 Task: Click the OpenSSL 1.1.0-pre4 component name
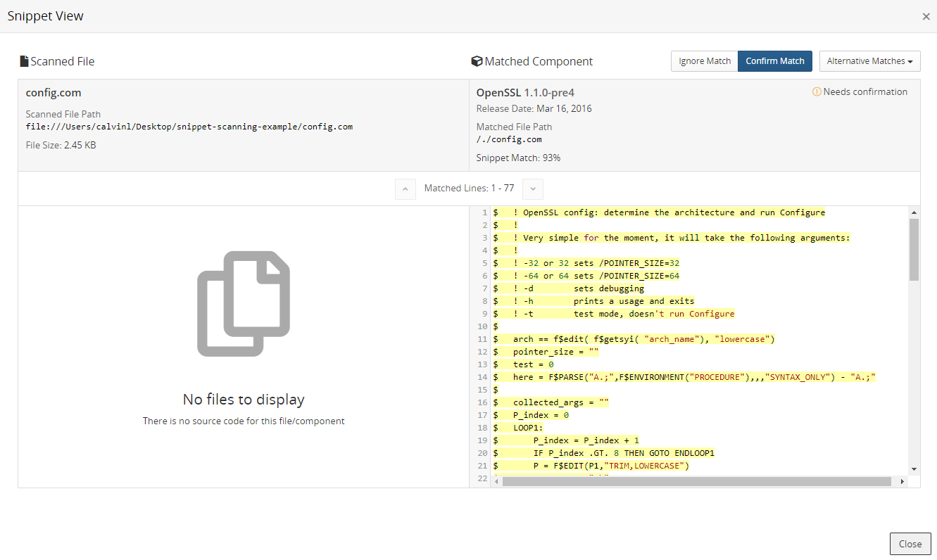(x=525, y=92)
